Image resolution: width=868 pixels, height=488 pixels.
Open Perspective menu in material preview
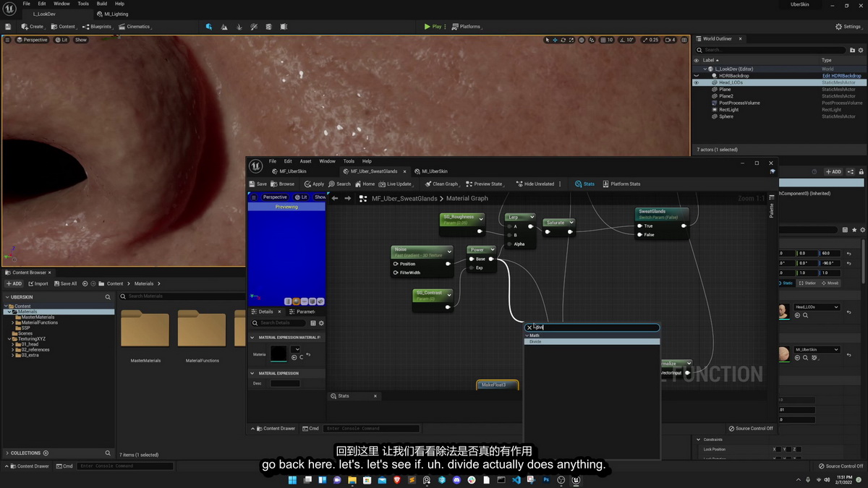(x=273, y=197)
